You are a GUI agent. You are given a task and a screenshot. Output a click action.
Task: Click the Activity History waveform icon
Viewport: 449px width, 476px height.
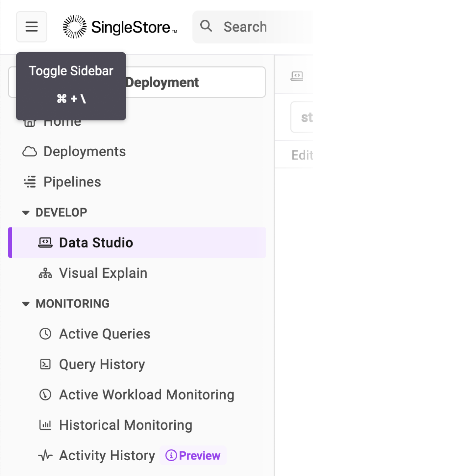[x=45, y=455]
